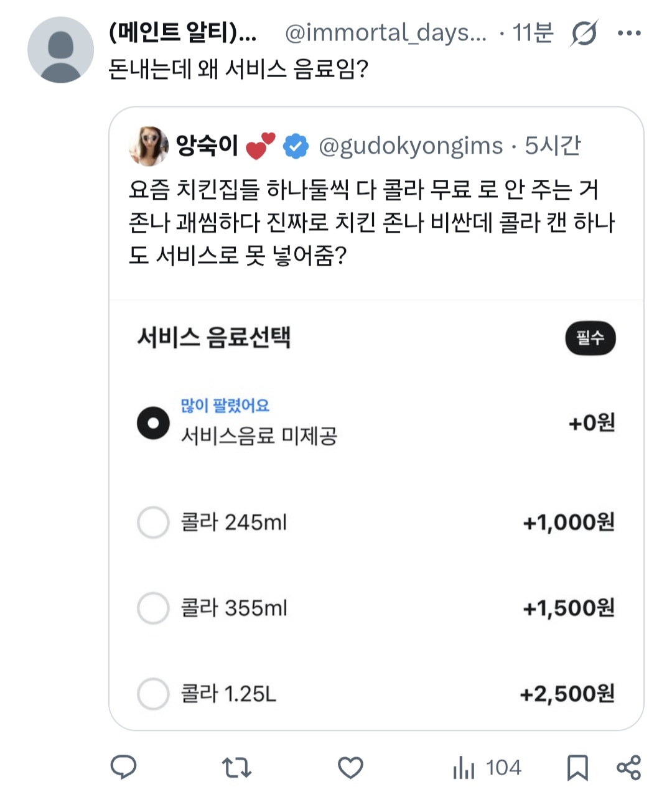Open the @gudokyongims profile handle
Screen dimensions: 672x792
411,146
